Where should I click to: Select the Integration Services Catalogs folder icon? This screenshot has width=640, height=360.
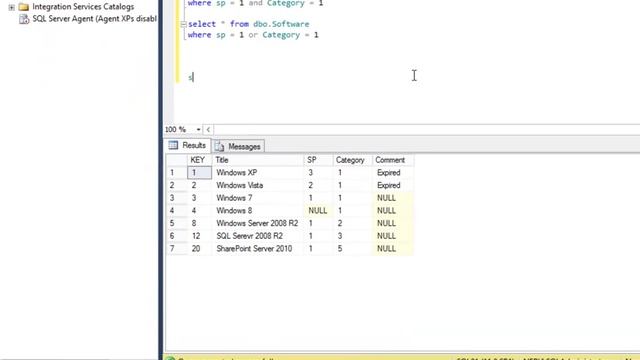24,7
